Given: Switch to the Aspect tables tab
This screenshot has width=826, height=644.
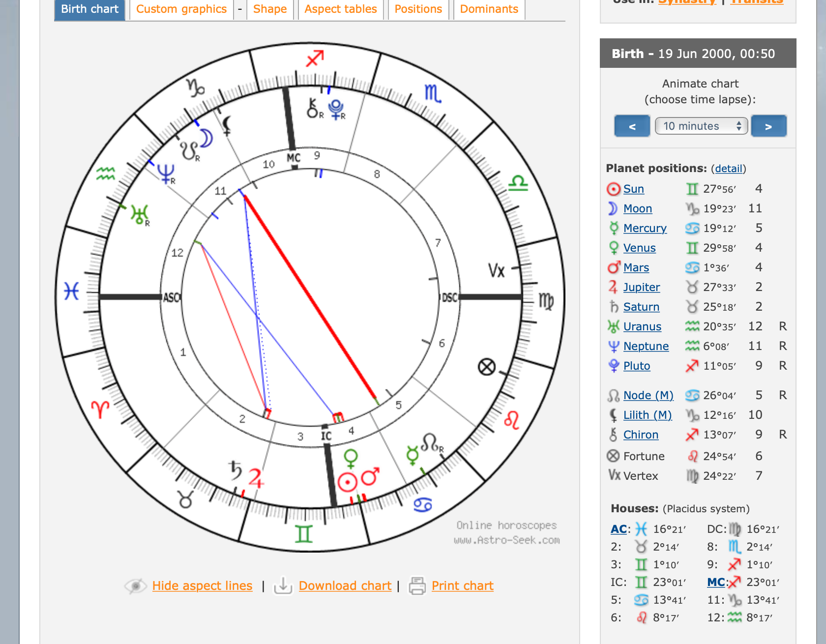Looking at the screenshot, I should pyautogui.click(x=340, y=9).
